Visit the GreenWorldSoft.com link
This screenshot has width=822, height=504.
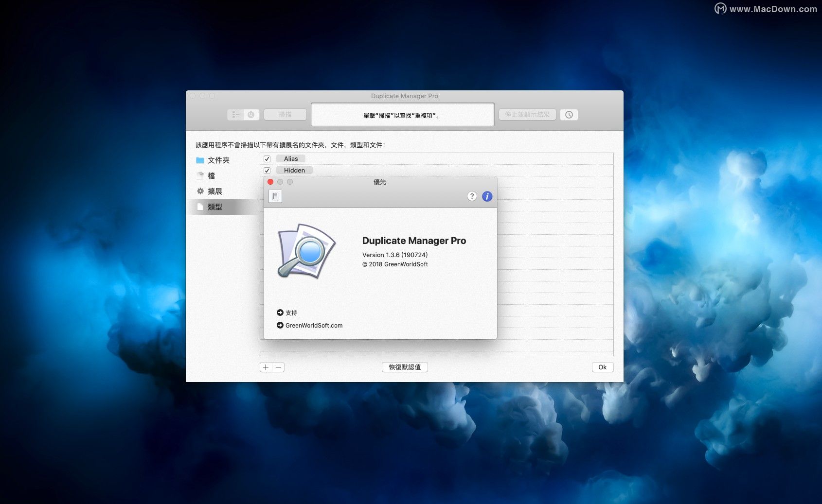click(310, 326)
